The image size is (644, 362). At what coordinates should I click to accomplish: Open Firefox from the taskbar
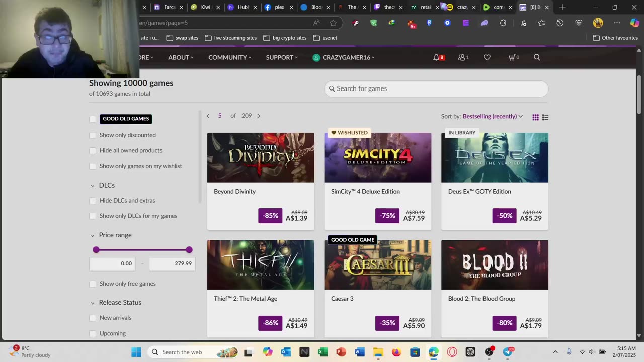pyautogui.click(x=396, y=352)
